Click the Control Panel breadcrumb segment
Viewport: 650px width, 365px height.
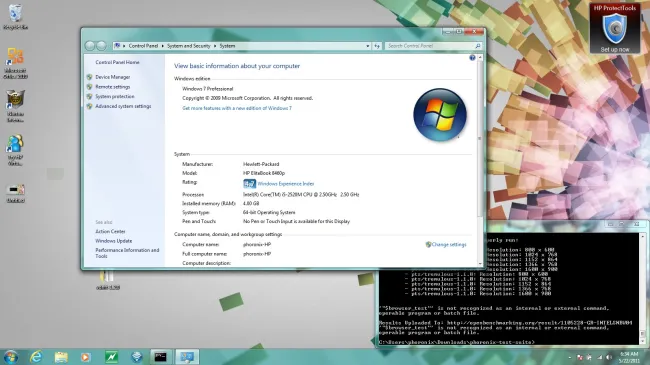pos(143,46)
